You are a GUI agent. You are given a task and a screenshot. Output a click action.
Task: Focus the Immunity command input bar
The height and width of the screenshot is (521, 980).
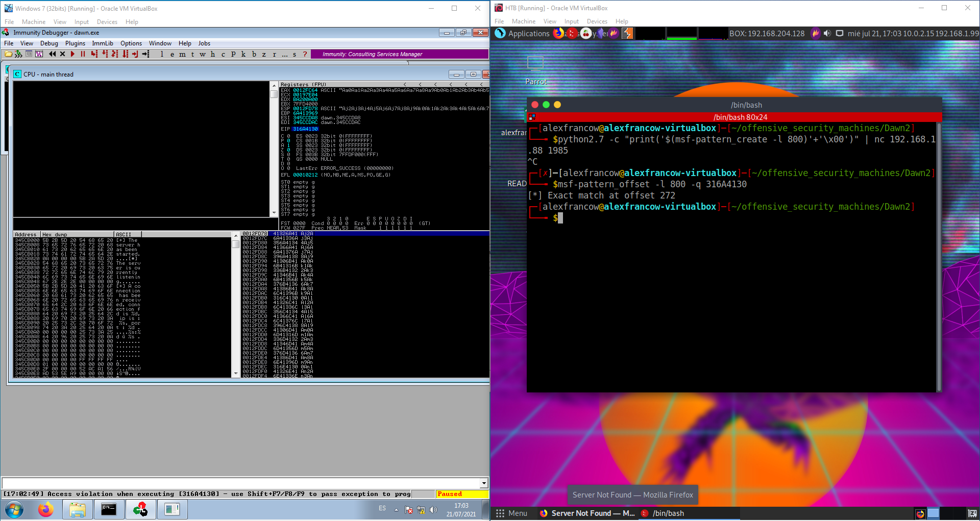point(241,483)
